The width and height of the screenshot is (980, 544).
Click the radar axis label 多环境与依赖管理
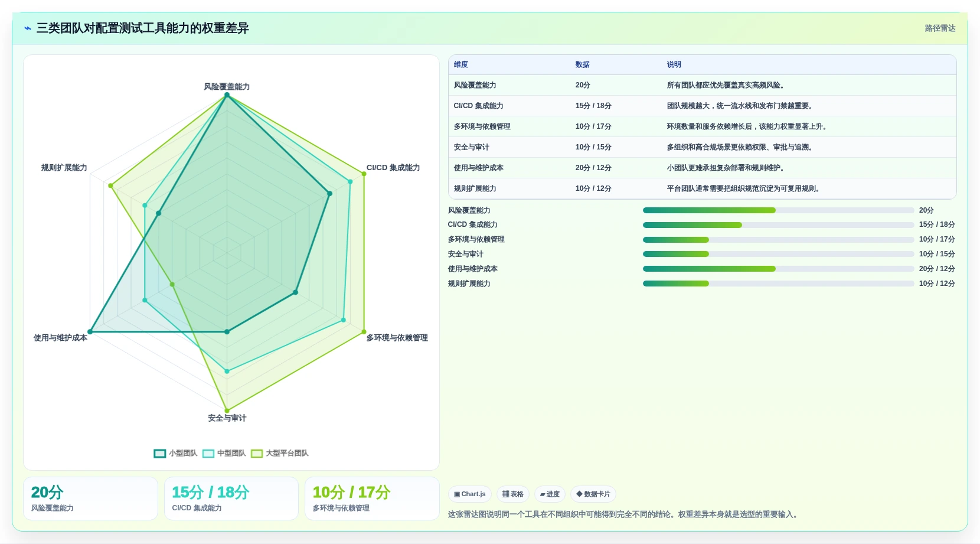click(x=397, y=338)
